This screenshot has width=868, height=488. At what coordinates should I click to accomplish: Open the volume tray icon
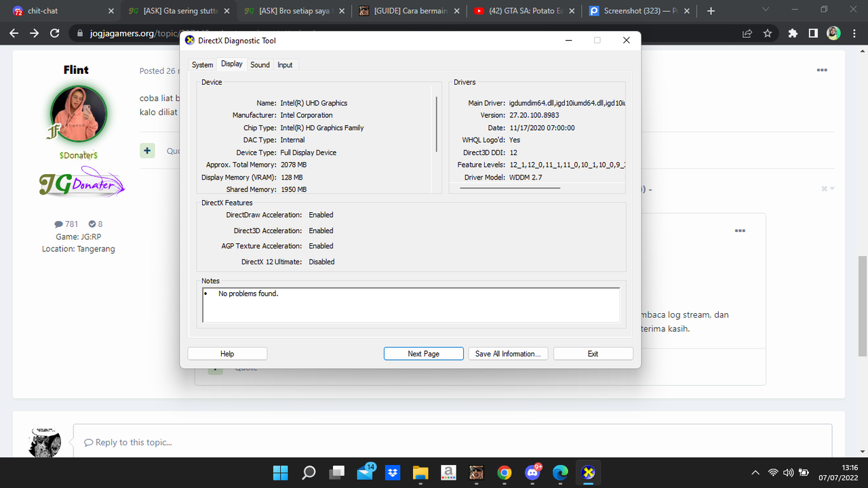(789, 472)
